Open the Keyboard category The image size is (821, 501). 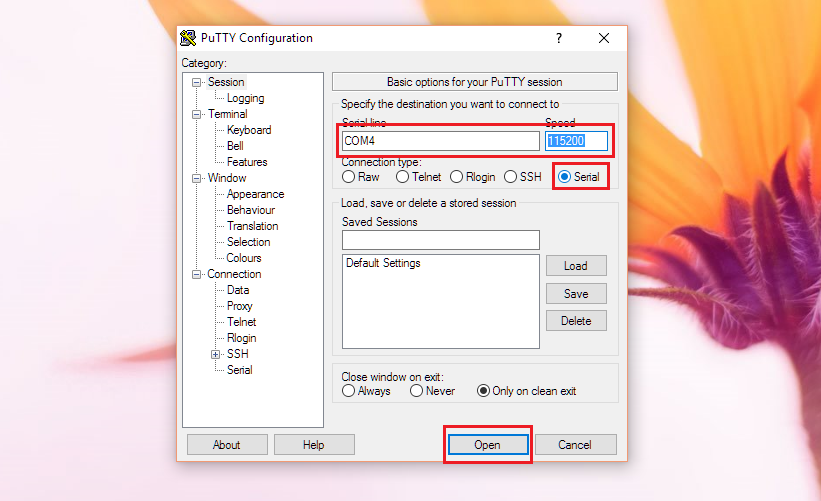coord(249,130)
